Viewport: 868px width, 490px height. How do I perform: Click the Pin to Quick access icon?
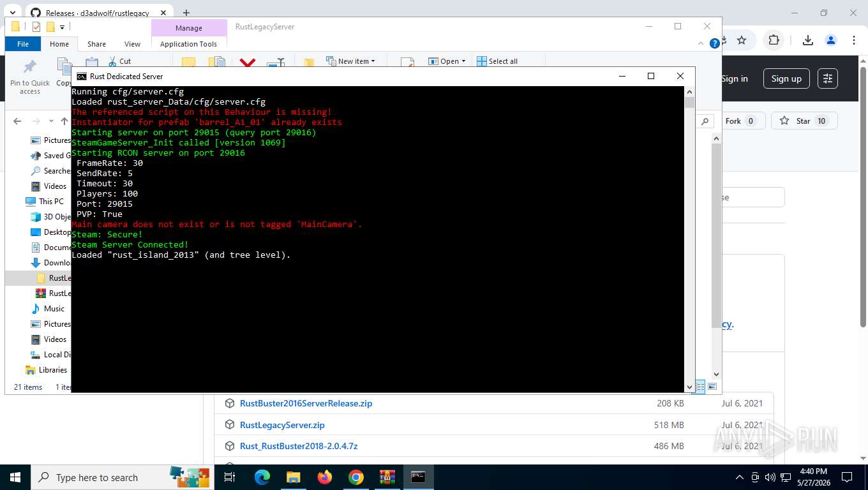(30, 66)
